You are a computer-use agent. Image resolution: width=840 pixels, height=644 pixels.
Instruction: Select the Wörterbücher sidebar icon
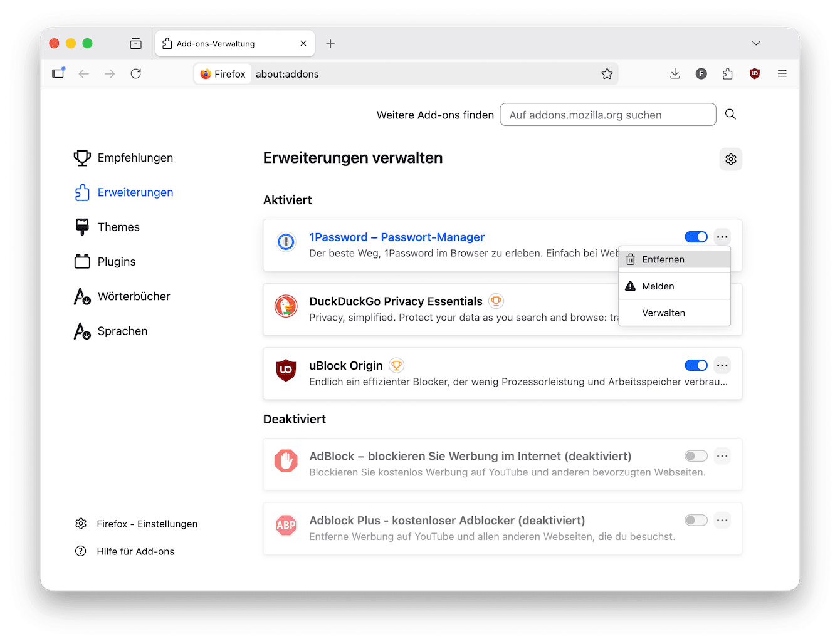82,296
